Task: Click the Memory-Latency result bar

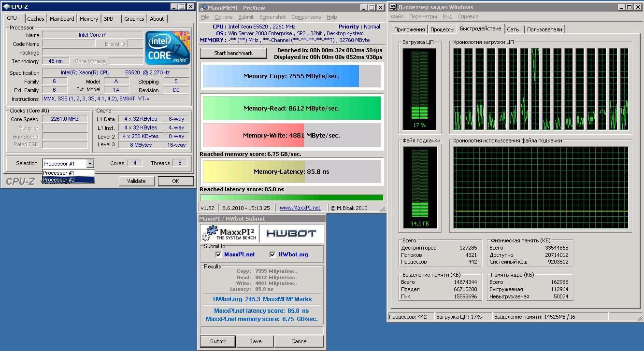Action: [x=292, y=171]
